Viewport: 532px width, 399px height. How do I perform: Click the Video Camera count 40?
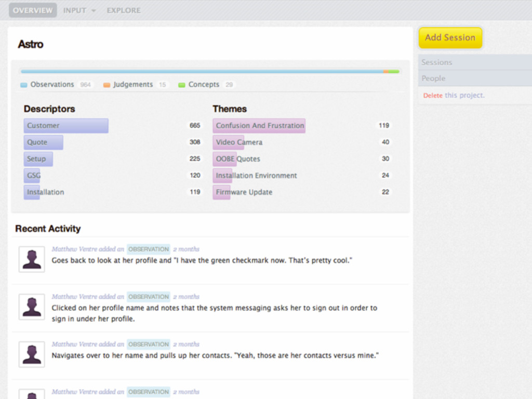coord(385,142)
